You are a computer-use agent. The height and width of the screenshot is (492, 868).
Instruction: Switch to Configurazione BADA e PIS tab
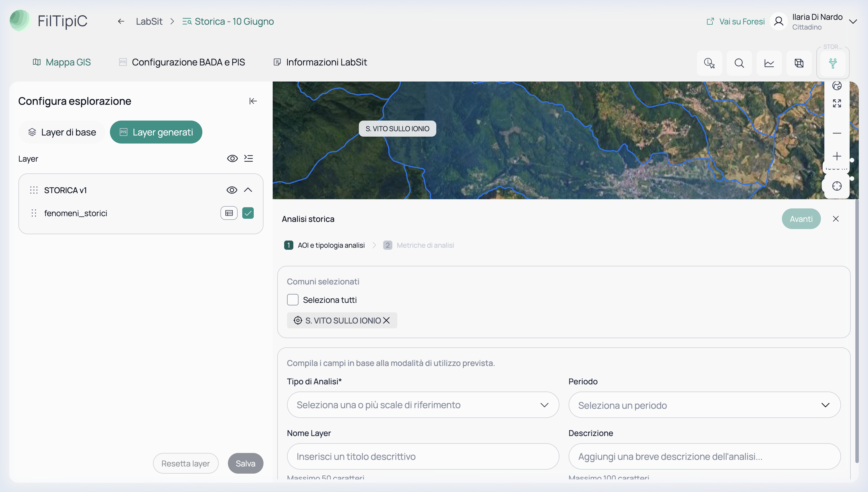[x=182, y=62]
